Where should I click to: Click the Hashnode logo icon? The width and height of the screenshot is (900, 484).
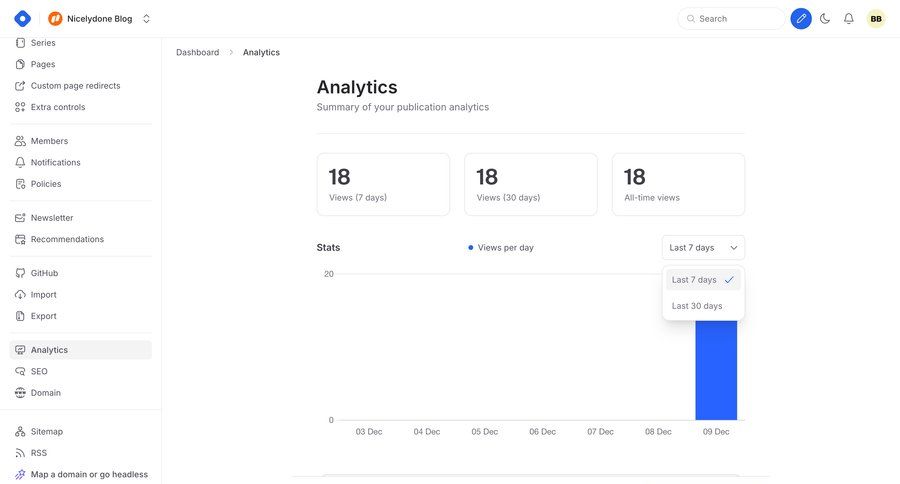tap(22, 18)
